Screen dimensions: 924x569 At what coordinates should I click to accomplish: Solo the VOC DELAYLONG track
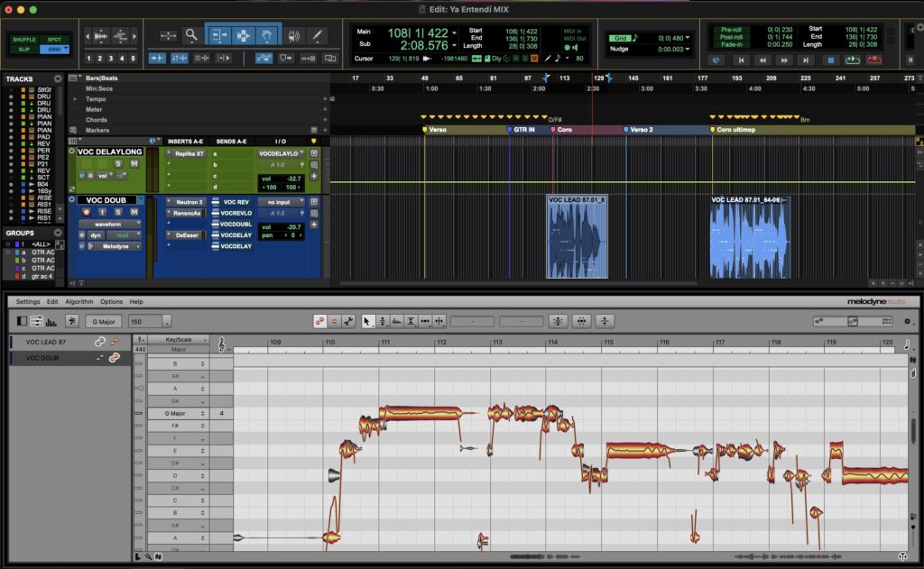[118, 163]
